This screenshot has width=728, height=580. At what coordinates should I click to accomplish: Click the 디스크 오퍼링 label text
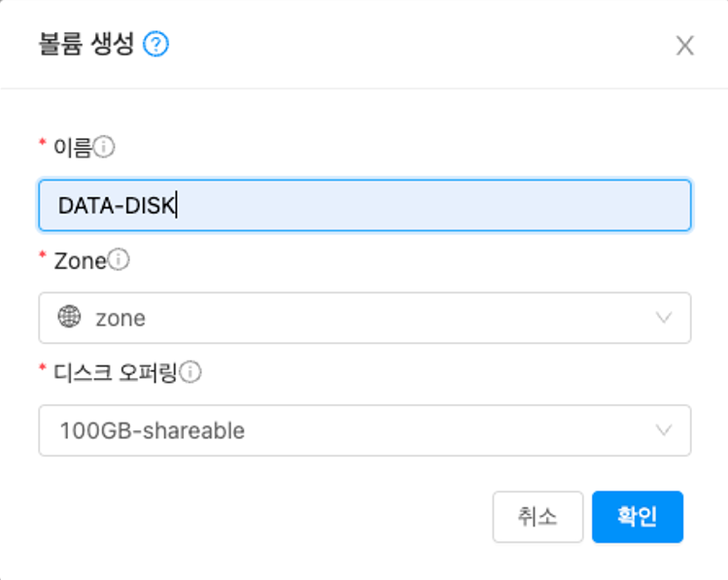click(x=116, y=372)
